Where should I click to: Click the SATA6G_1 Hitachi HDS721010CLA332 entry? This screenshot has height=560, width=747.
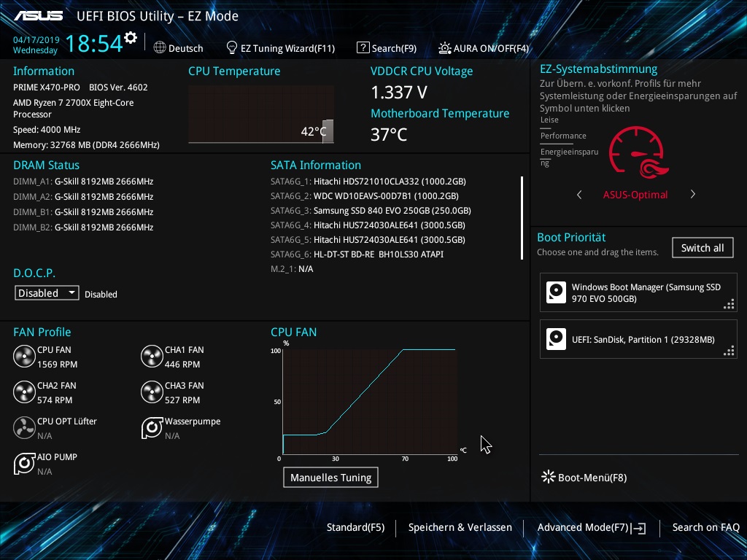point(368,182)
